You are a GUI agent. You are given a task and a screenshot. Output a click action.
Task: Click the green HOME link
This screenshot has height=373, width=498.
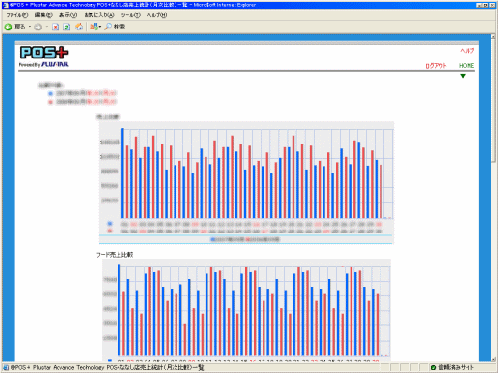(x=466, y=66)
